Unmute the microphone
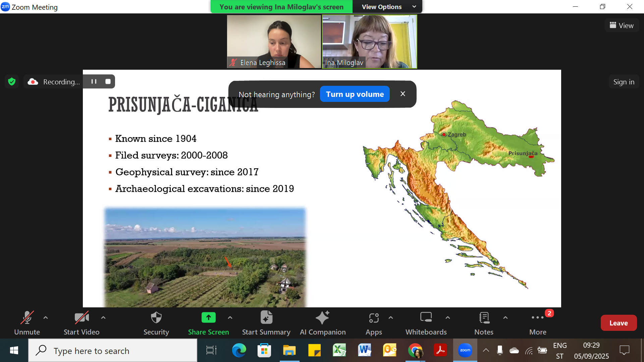Image resolution: width=644 pixels, height=362 pixels. [x=27, y=318]
